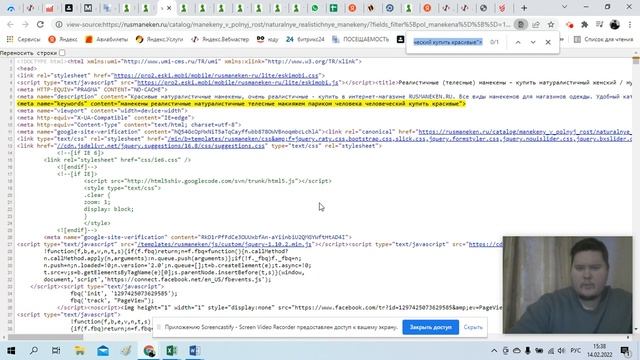
Task: Click the vertical scrollbar down arrow
Action: (636, 330)
